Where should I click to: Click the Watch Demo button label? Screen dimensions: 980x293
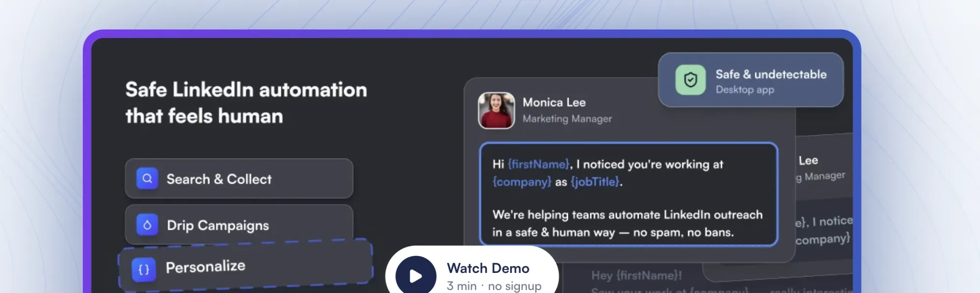click(x=488, y=269)
